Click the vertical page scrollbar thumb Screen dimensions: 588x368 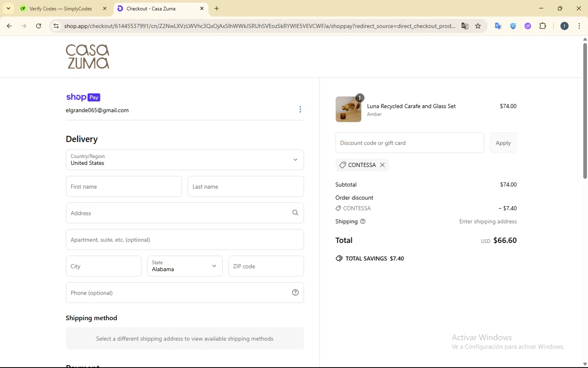point(585,111)
